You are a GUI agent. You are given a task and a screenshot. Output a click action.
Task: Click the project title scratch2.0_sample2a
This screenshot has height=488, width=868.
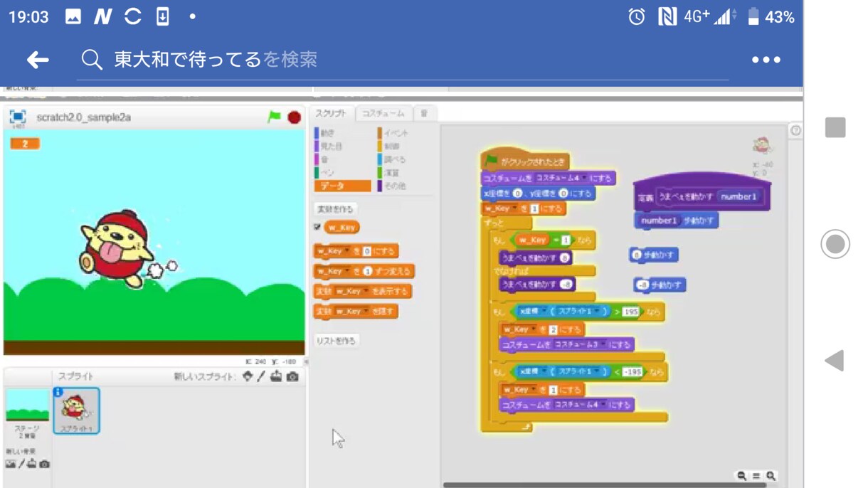84,117
